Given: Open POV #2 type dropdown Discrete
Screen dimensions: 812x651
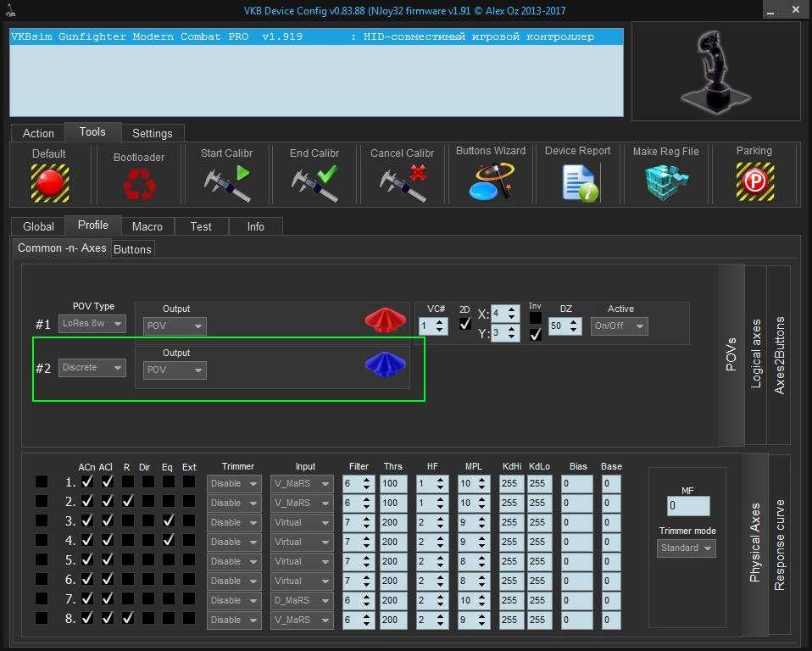Looking at the screenshot, I should 92,368.
